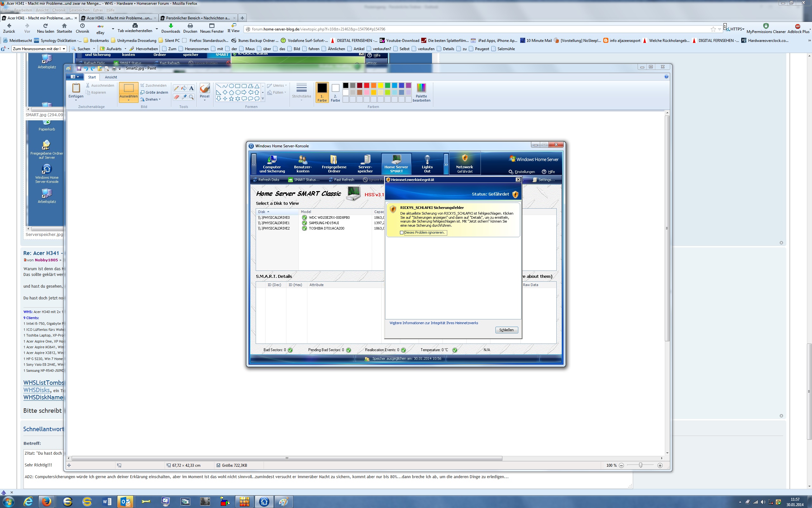Image resolution: width=812 pixels, height=508 pixels.
Task: Open the Chronik menu in Firefox menu bar
Action: 59,10
